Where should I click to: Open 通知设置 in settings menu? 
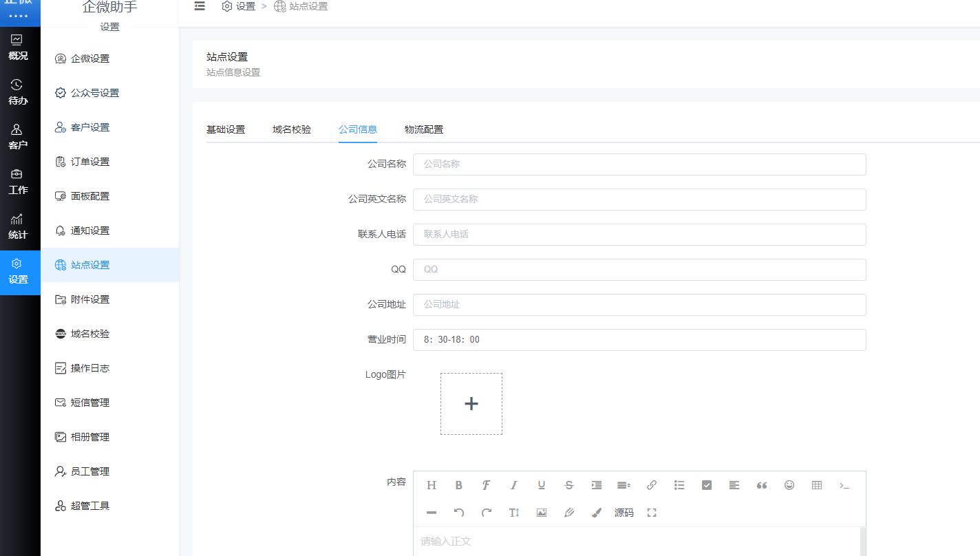click(110, 231)
